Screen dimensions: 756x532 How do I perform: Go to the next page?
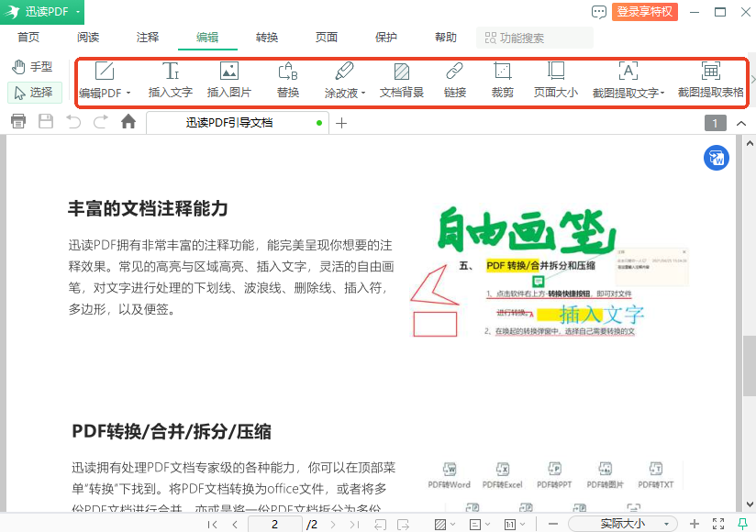point(333,525)
